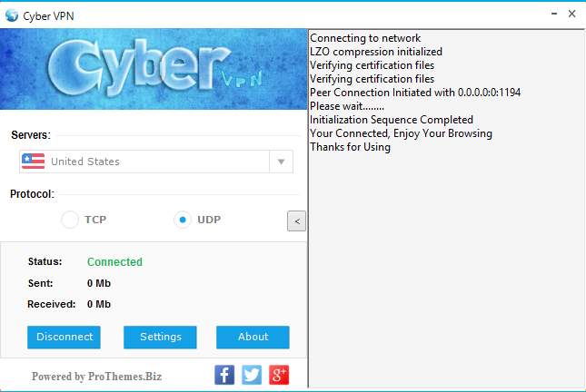This screenshot has height=392, width=586.
Task: Click the Connected status text
Action: [x=114, y=261]
